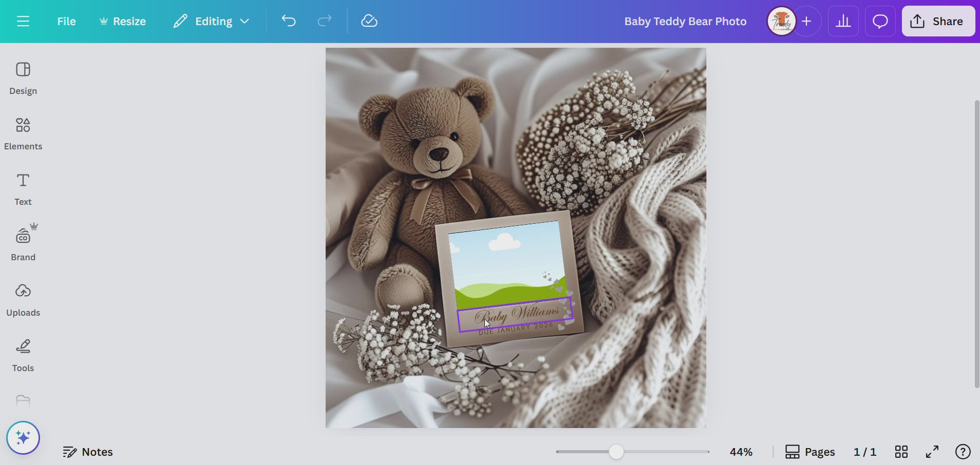Launch the Canva AI sparkle assistant

tap(23, 438)
